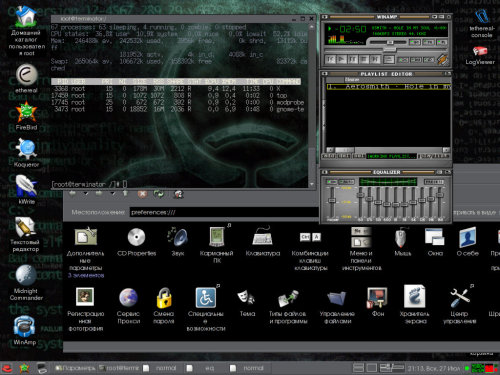Open the kWrite desktop icon
The height and width of the screenshot is (375, 500).
[26, 189]
